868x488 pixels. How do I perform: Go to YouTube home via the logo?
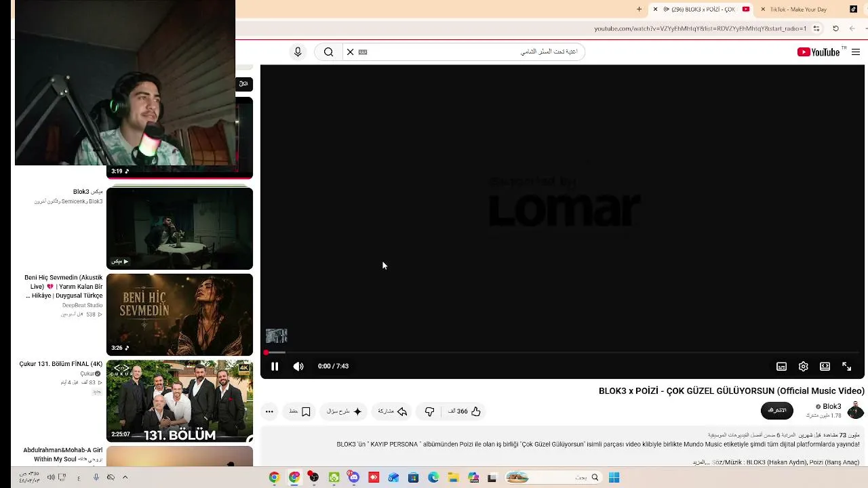(818, 52)
